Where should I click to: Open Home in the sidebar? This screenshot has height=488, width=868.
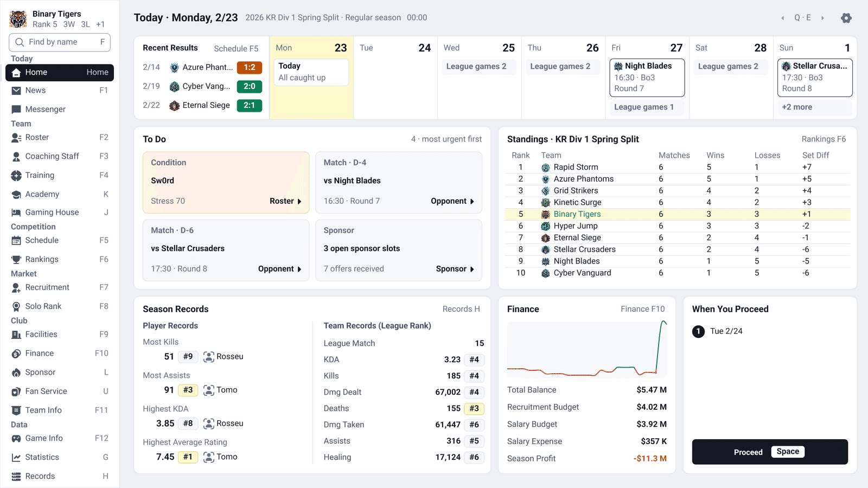pyautogui.click(x=60, y=73)
